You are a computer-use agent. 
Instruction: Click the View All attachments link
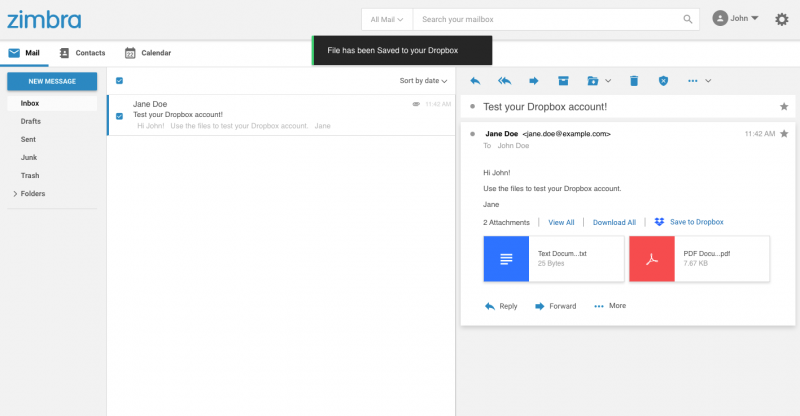click(x=561, y=222)
